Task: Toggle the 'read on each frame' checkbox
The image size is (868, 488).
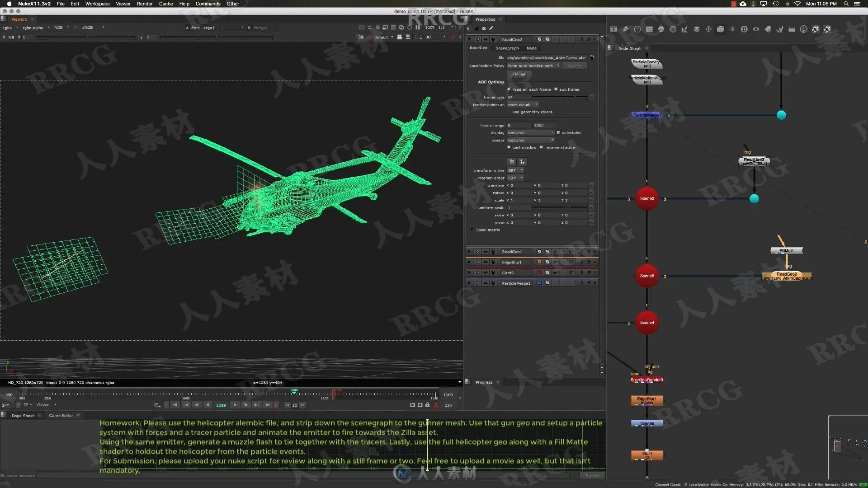Action: (x=509, y=89)
